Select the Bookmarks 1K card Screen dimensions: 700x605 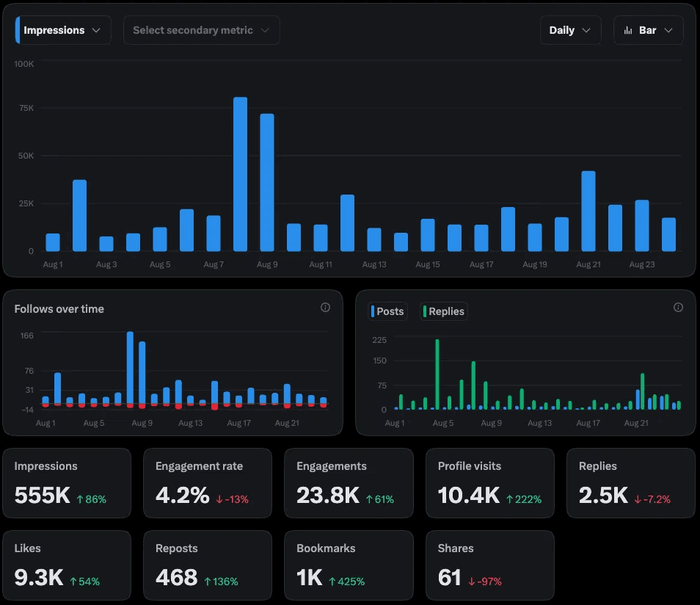[x=349, y=565]
